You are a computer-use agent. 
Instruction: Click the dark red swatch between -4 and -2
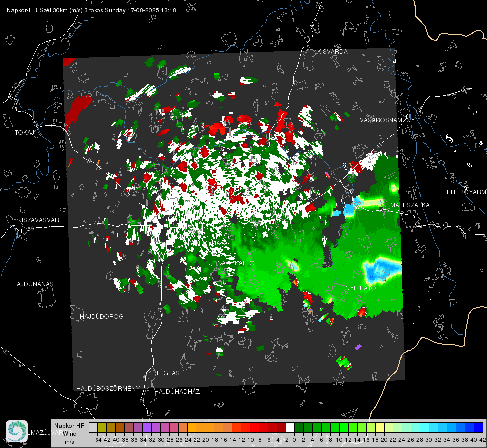[x=281, y=427]
